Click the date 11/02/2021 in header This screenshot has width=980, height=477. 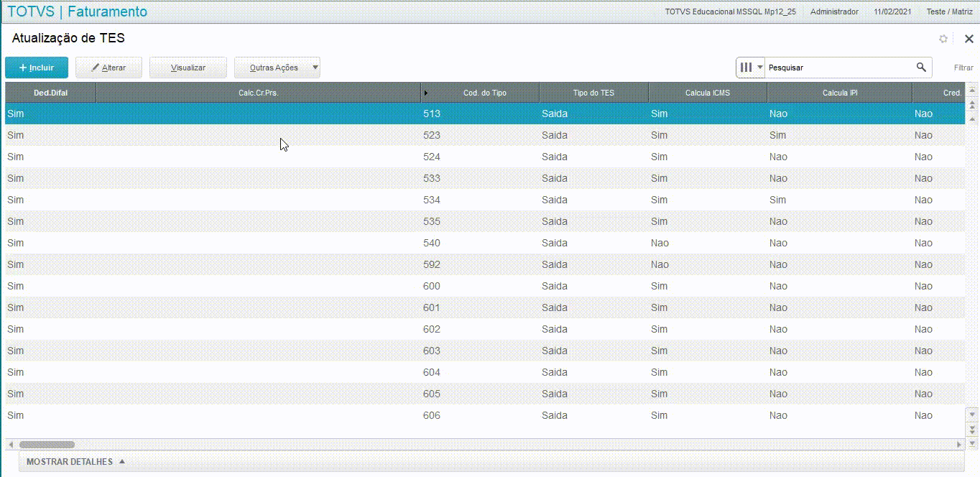[x=894, y=11]
